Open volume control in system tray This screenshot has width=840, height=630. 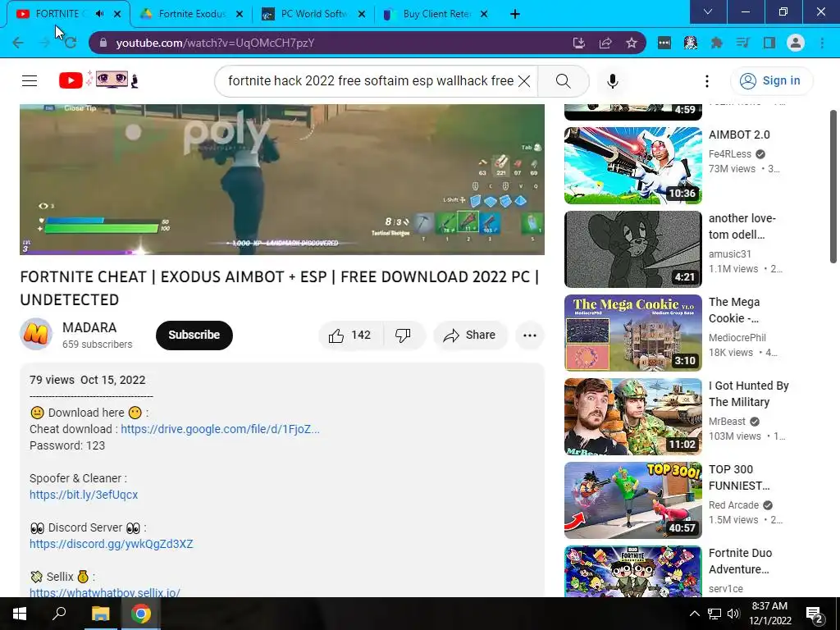click(733, 614)
